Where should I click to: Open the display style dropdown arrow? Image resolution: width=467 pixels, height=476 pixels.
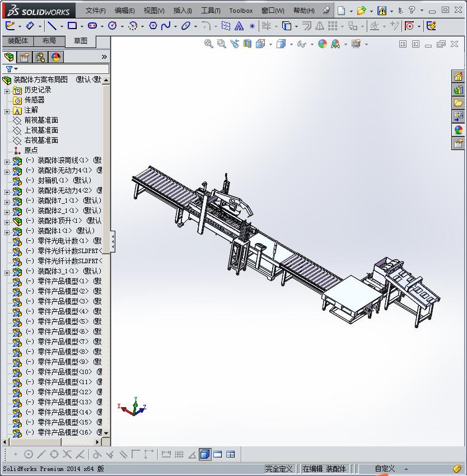[291, 44]
